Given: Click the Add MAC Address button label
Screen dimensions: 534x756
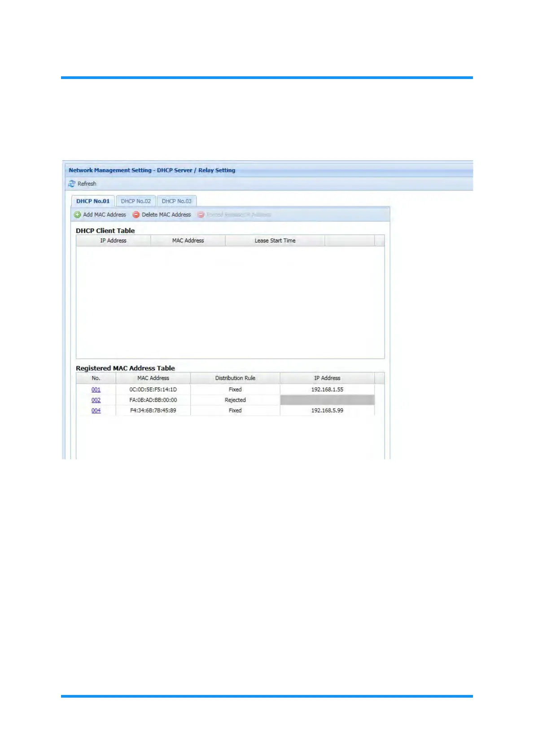Looking at the screenshot, I should (x=105, y=215).
